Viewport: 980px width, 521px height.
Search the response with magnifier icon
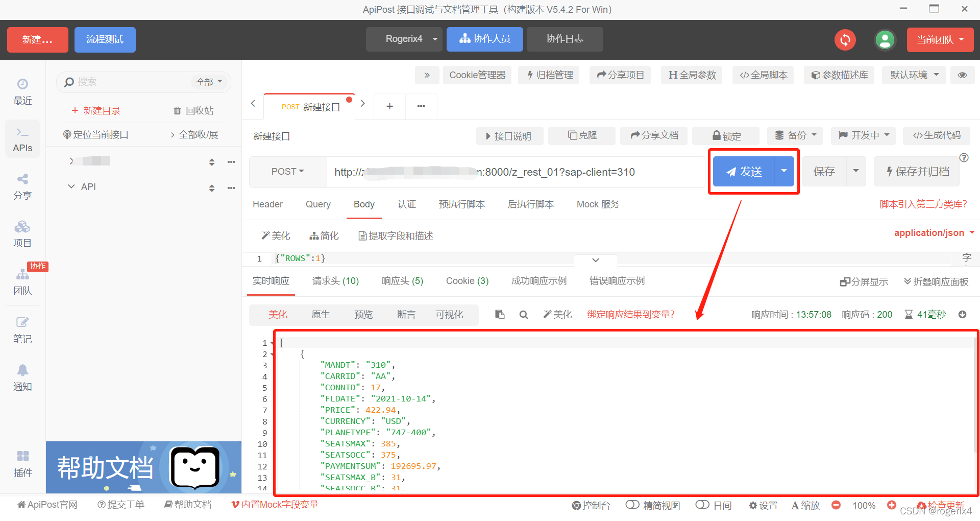pos(524,315)
